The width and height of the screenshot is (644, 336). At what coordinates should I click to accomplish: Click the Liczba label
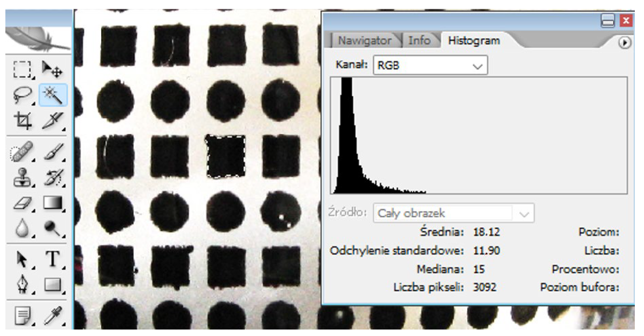coord(602,251)
